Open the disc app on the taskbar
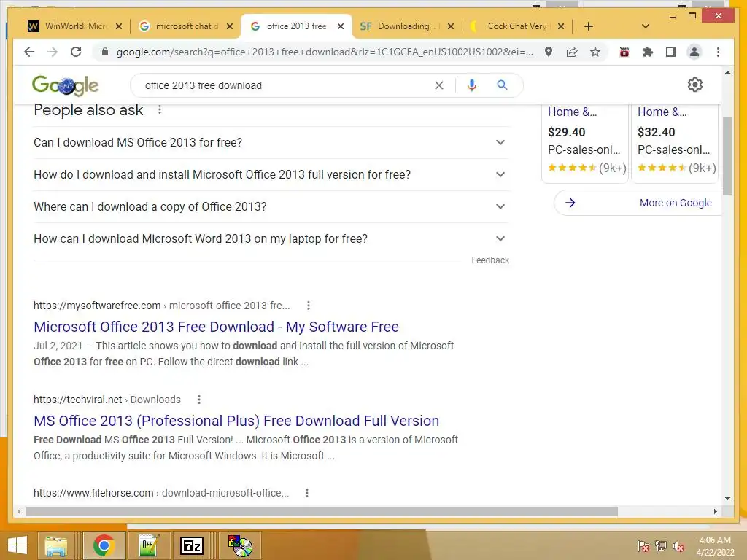Screen dimensions: 747x560 pyautogui.click(x=239, y=545)
